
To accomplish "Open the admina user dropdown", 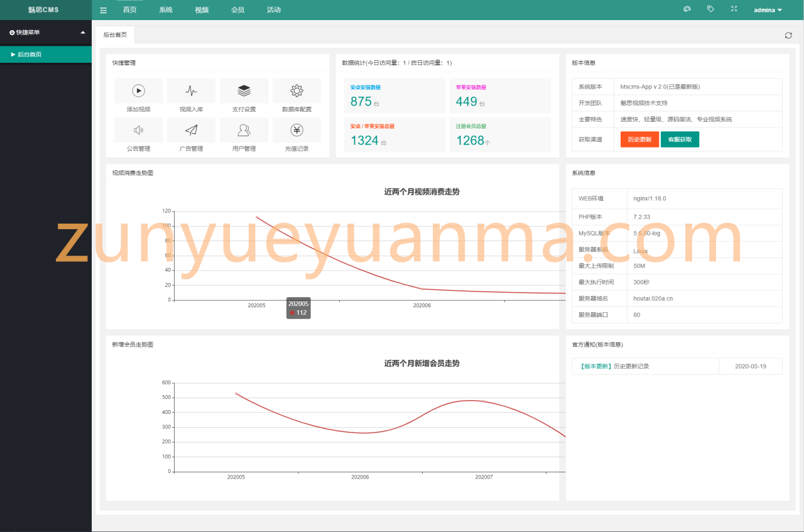I will [x=768, y=10].
